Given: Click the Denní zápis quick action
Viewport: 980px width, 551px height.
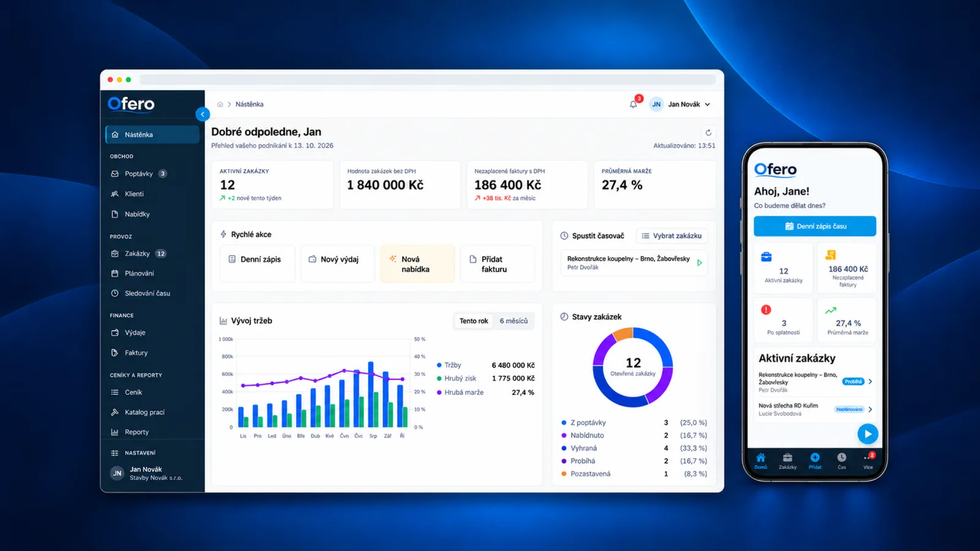Looking at the screenshot, I should [257, 264].
